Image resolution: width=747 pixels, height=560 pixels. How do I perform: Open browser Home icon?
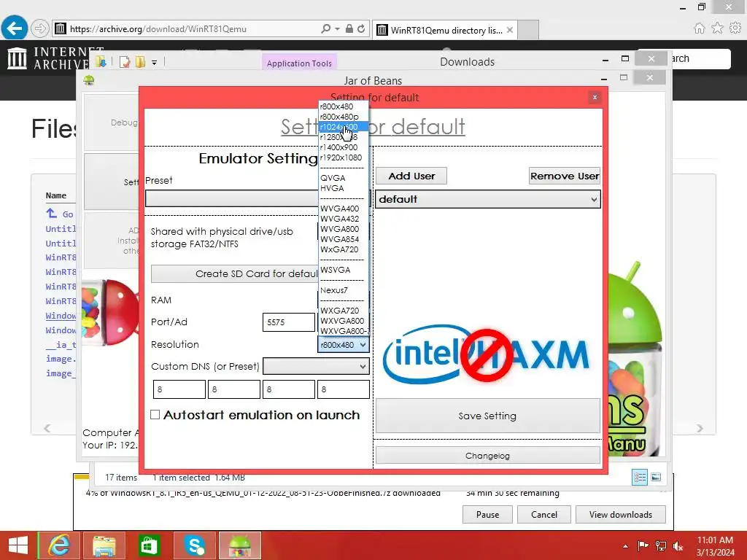click(699, 28)
